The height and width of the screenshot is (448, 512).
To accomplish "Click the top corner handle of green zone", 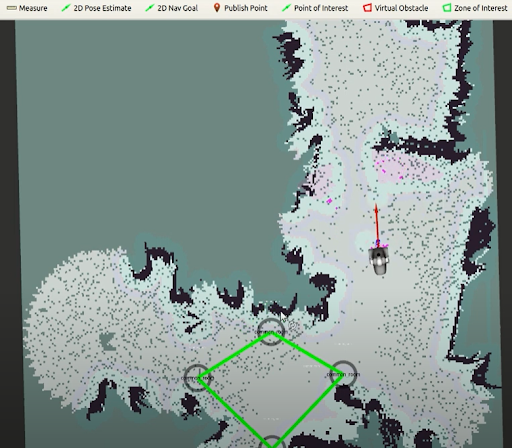I will (x=271, y=332).
